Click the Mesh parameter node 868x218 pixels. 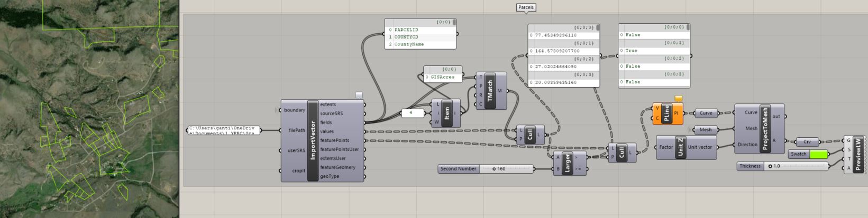706,129
